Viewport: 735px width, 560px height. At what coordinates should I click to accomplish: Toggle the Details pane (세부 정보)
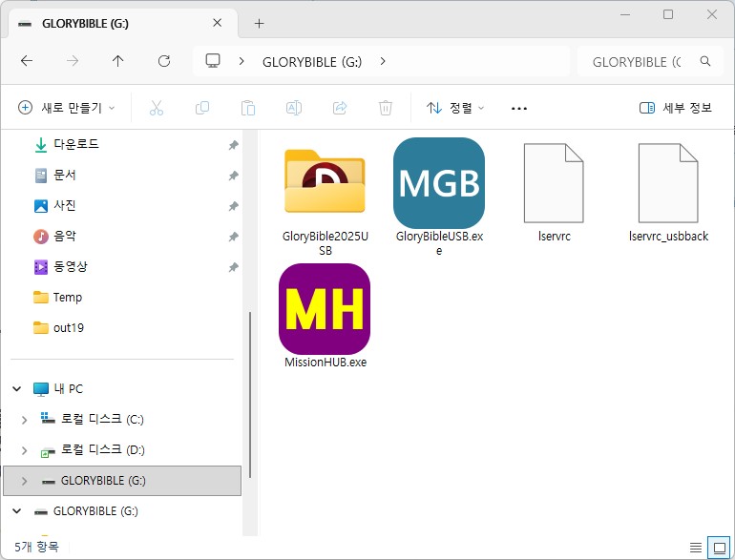tap(676, 108)
